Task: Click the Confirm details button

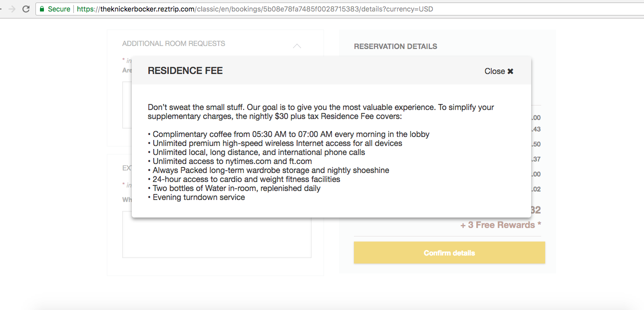Action: pyautogui.click(x=449, y=253)
